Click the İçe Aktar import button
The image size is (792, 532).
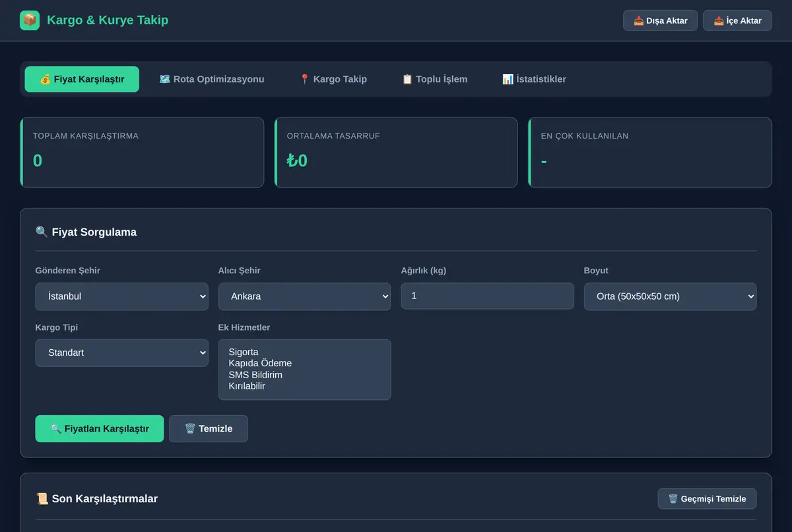(x=737, y=20)
